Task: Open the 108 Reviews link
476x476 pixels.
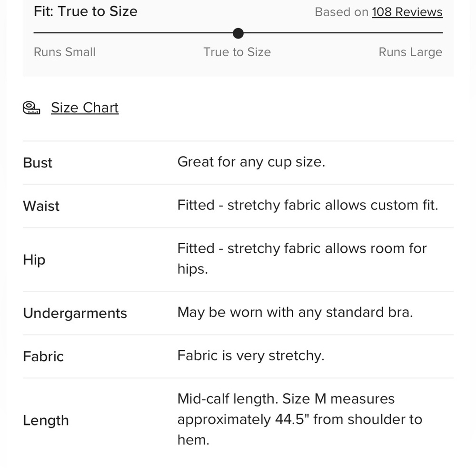Action: (407, 12)
